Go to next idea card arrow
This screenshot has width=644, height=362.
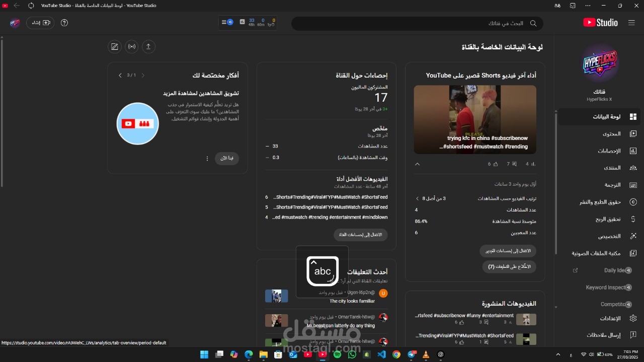pyautogui.click(x=120, y=75)
